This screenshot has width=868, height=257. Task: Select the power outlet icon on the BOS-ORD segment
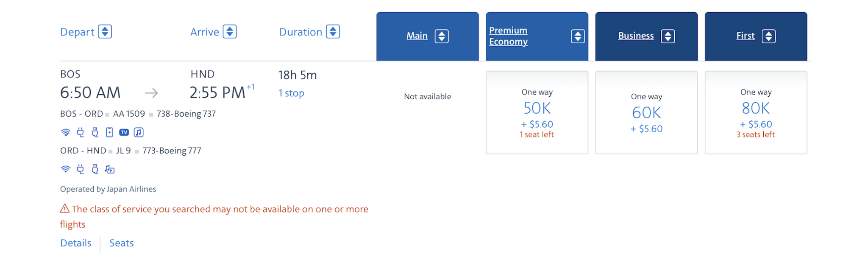click(81, 132)
